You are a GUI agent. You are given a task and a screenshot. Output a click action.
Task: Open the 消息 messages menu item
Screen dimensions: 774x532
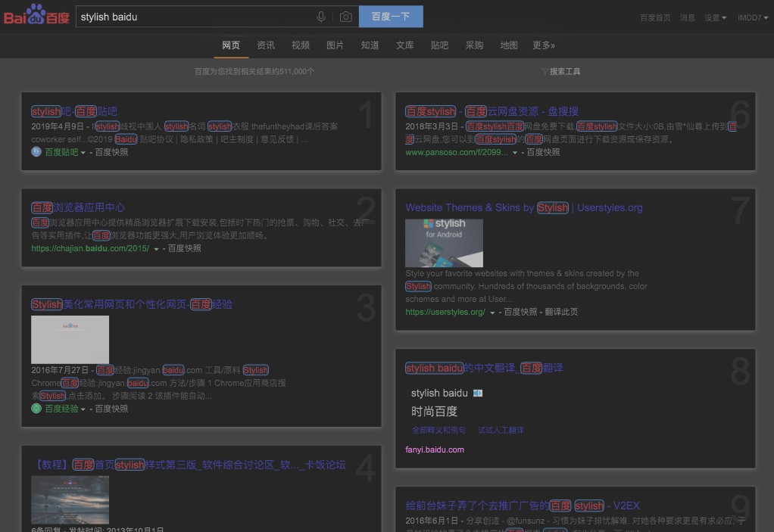(687, 17)
